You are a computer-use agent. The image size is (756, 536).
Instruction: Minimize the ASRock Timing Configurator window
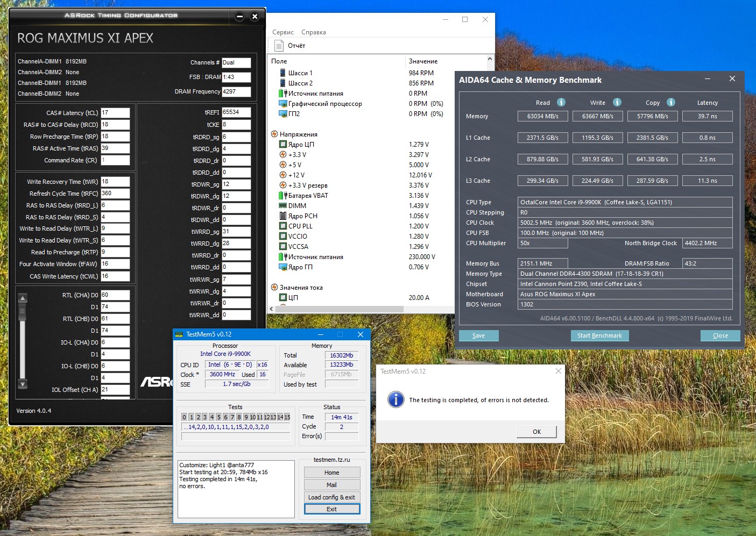click(240, 17)
